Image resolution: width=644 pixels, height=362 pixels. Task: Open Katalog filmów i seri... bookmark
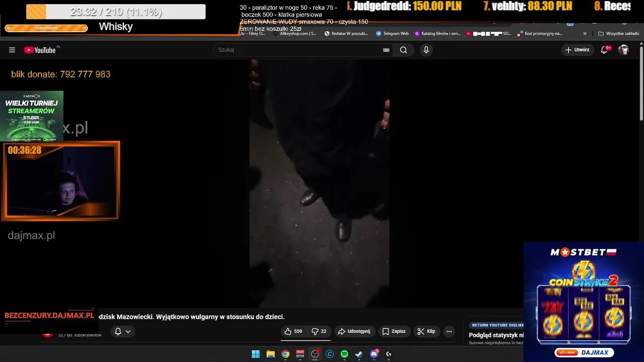(438, 34)
